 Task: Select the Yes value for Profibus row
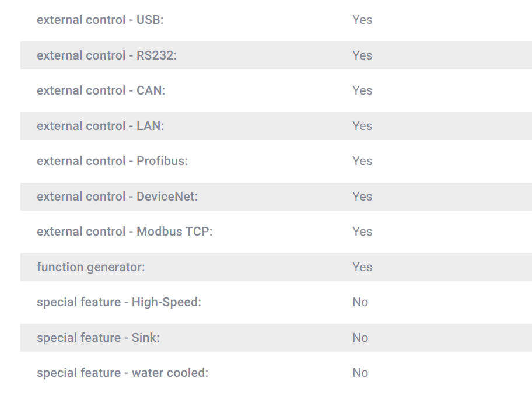pos(362,161)
